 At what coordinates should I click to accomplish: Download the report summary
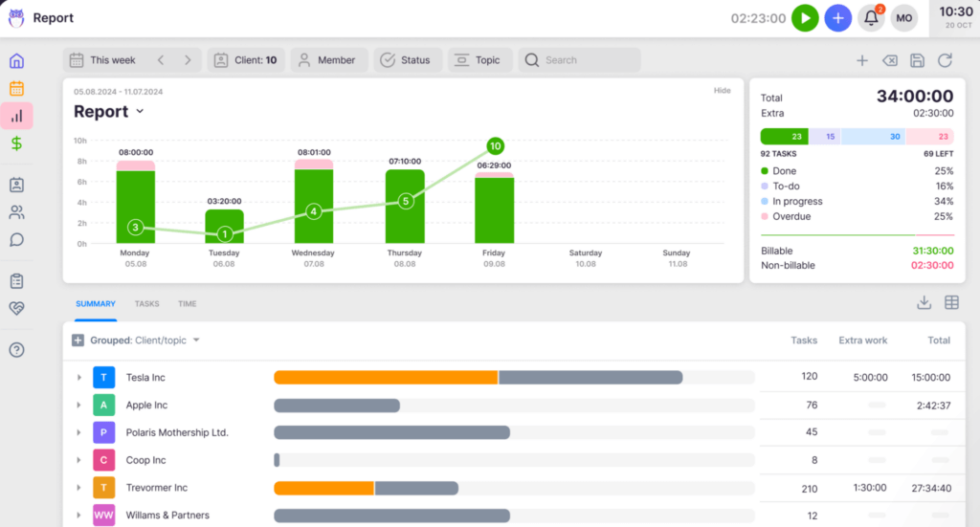(x=924, y=303)
